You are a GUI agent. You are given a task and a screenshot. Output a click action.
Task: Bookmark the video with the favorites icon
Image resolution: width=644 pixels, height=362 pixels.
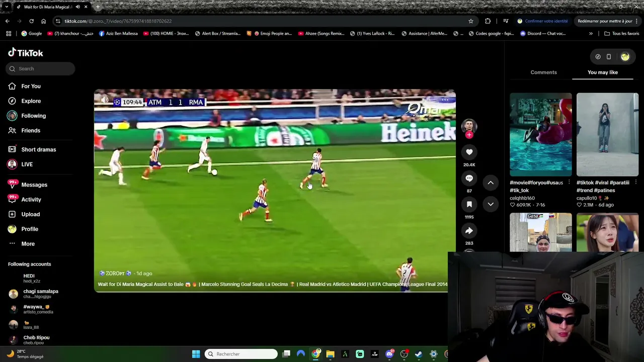pos(469,204)
